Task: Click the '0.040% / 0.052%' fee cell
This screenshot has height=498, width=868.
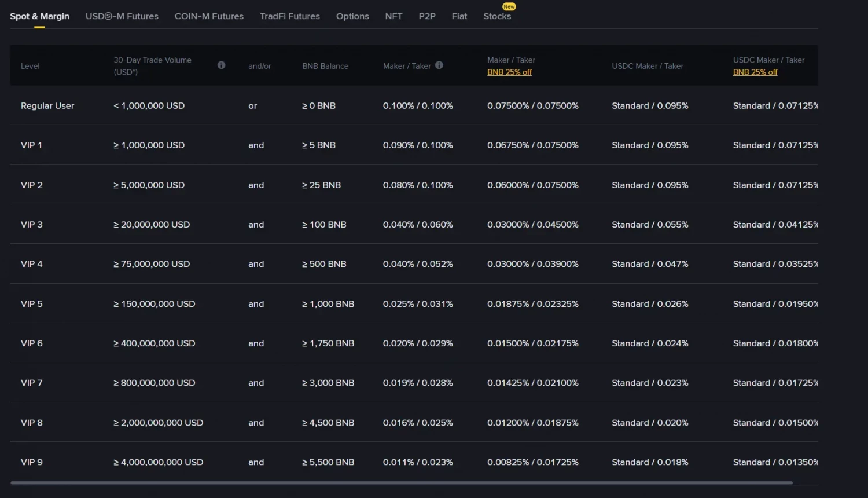Action: pos(418,264)
